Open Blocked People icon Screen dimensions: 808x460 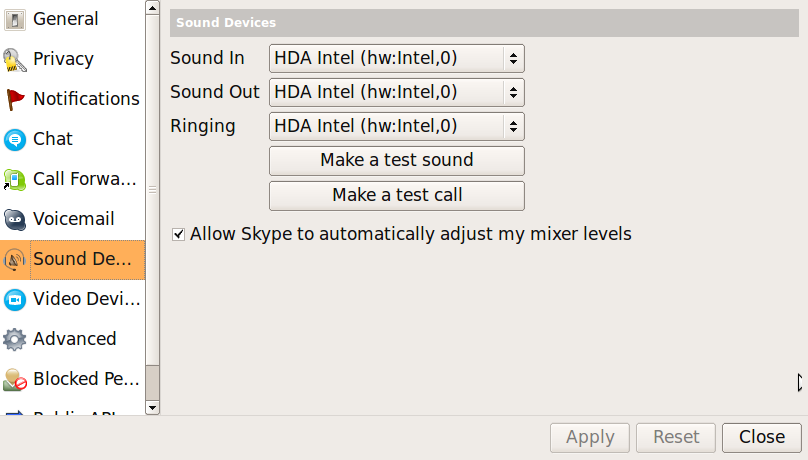click(x=14, y=380)
